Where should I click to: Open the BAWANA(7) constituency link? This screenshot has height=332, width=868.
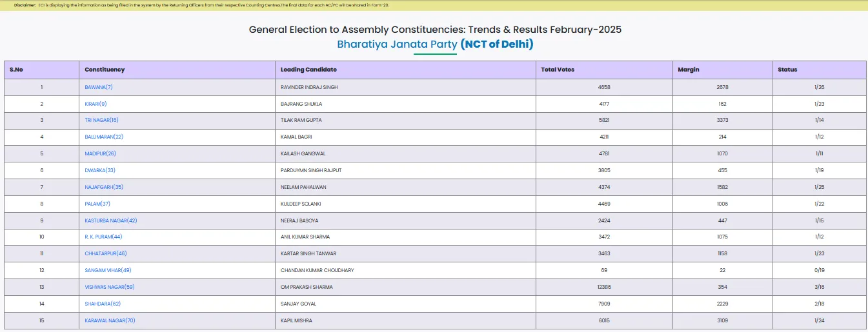pyautogui.click(x=99, y=87)
